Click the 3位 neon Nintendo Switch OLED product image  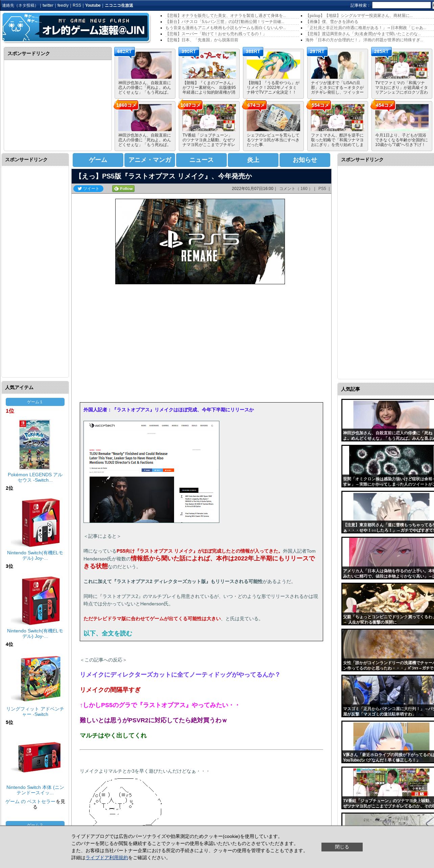tap(35, 600)
